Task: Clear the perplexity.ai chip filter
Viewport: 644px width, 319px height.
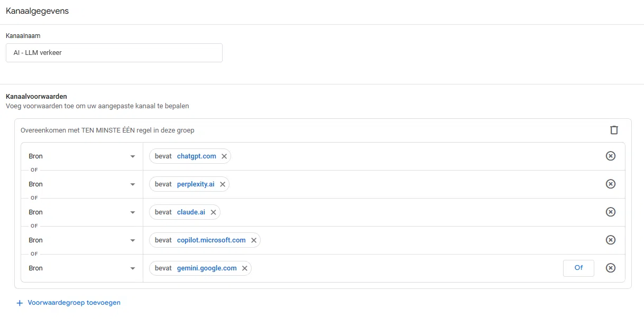Action: tap(223, 184)
